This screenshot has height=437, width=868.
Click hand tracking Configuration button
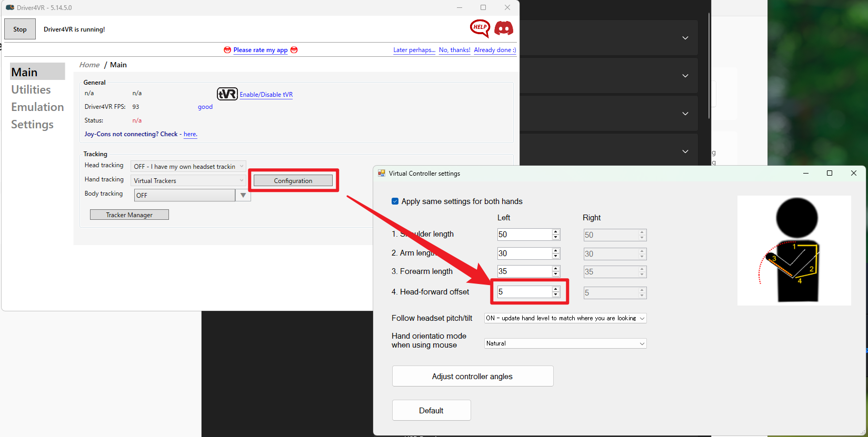coord(293,180)
